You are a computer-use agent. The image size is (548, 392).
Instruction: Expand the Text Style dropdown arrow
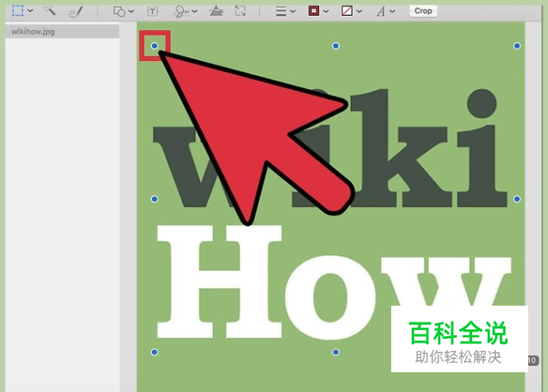coord(393,11)
